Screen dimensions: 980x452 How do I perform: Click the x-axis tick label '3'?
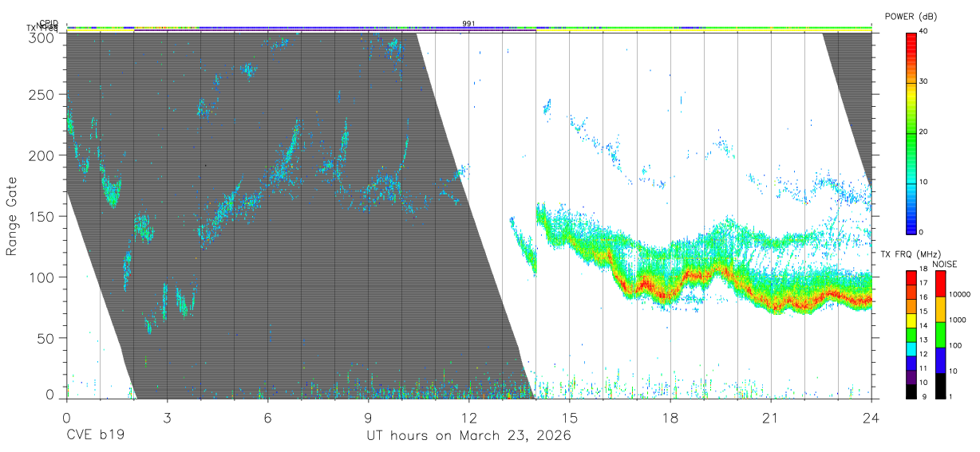click(167, 419)
